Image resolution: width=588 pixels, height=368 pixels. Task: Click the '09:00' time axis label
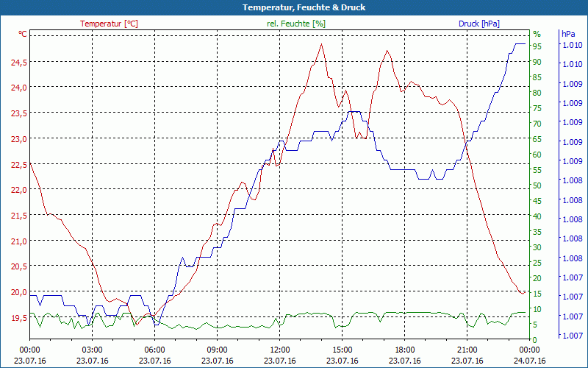click(x=217, y=350)
